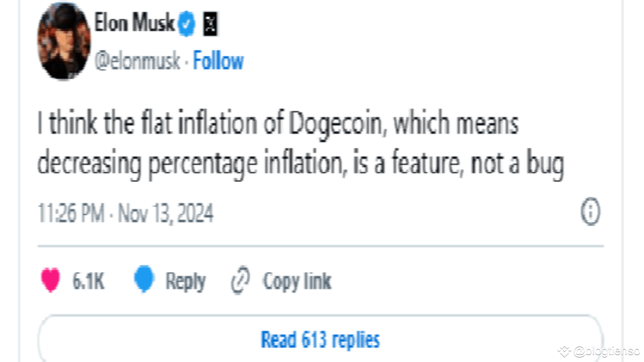
Task: Open Elon Musk's profile by clicking his name
Action: click(x=135, y=23)
